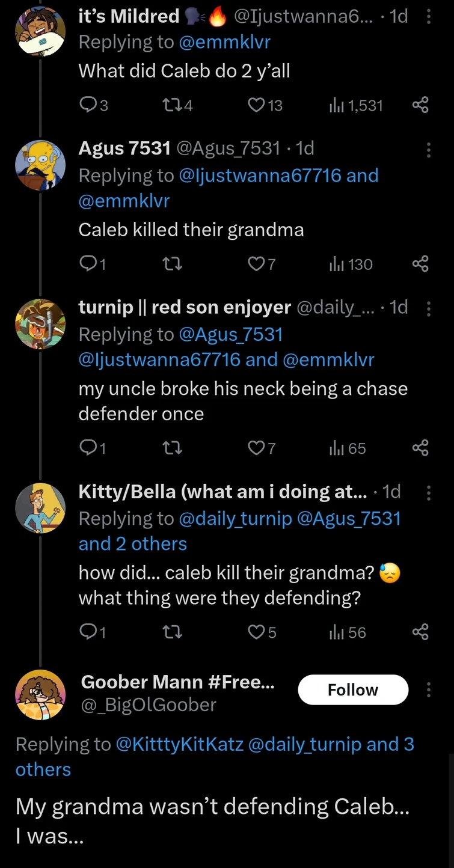454x868 pixels.
Task: Open share options on turnip's tweet
Action: click(x=420, y=448)
